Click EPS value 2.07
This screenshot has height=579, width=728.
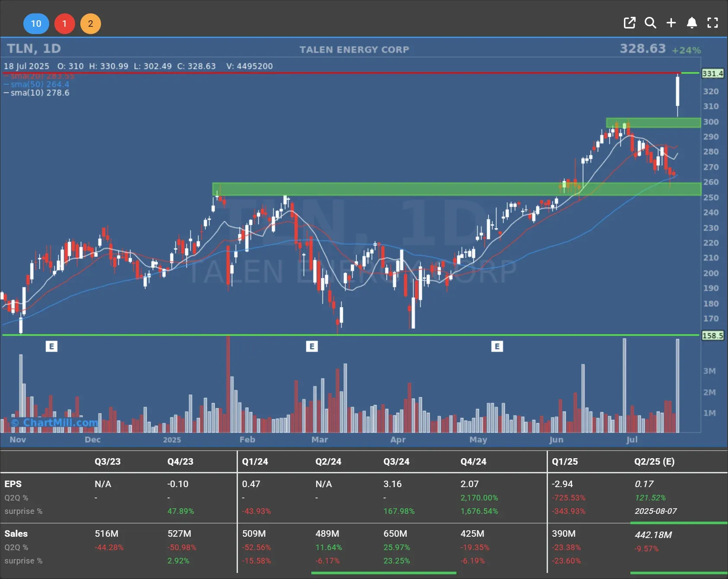[x=469, y=484]
